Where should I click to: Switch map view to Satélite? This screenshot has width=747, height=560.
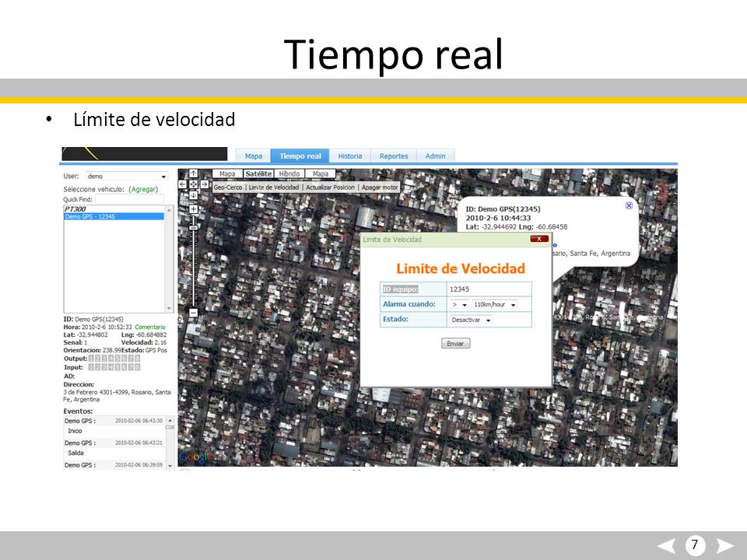point(258,173)
